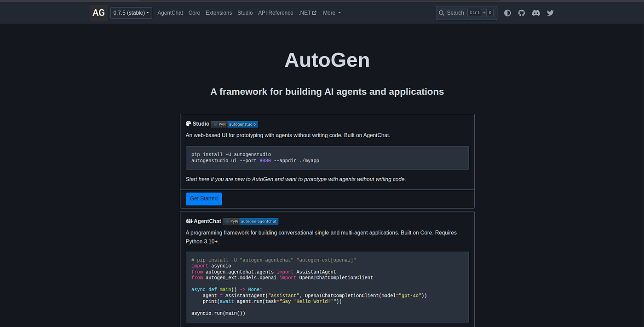Click the magnifier icon in search box
The height and width of the screenshot is (327, 644).
442,13
